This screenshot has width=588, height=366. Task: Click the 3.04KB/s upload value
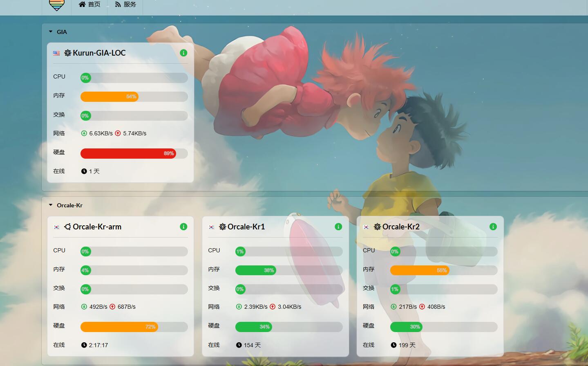pyautogui.click(x=289, y=307)
